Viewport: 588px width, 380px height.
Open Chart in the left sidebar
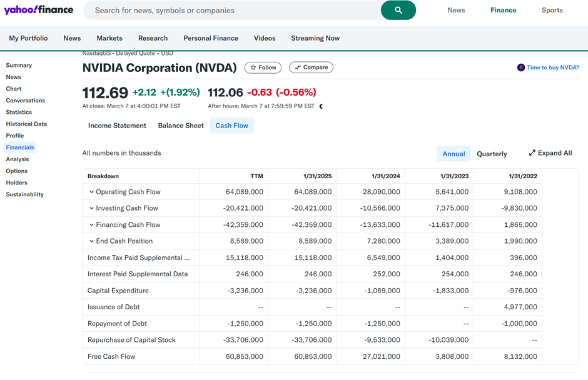click(x=14, y=89)
